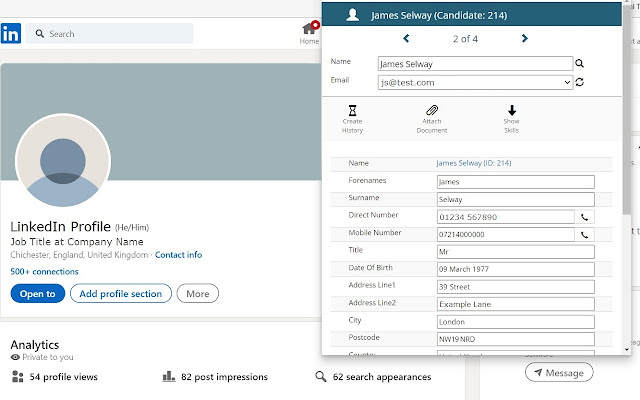This screenshot has width=640, height=400.
Task: Click the search appearances magnifier icon
Action: (321, 376)
